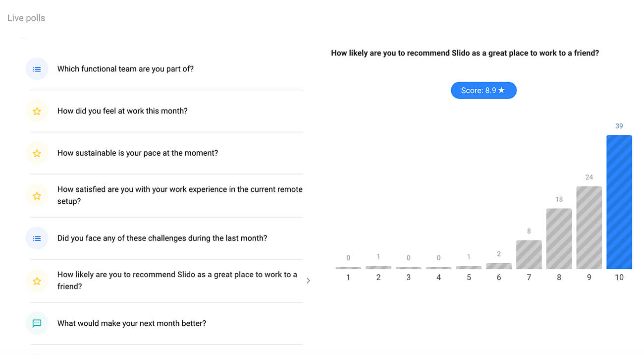Click star icon beside sustainable pace poll
The height and width of the screenshot is (355, 644).
37,153
